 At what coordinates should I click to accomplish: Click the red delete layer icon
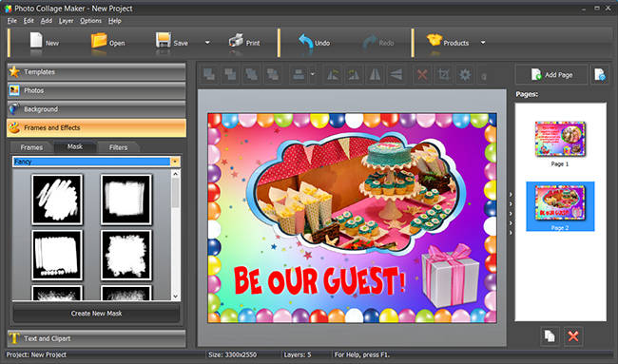coord(422,74)
